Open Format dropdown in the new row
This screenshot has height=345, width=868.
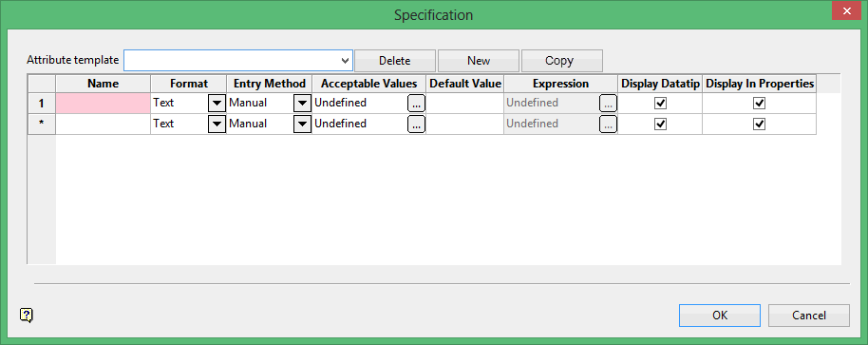coord(217,125)
